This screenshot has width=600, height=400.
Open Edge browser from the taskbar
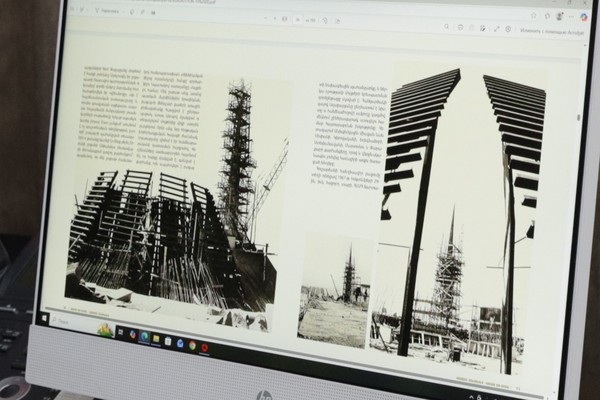tap(143, 337)
